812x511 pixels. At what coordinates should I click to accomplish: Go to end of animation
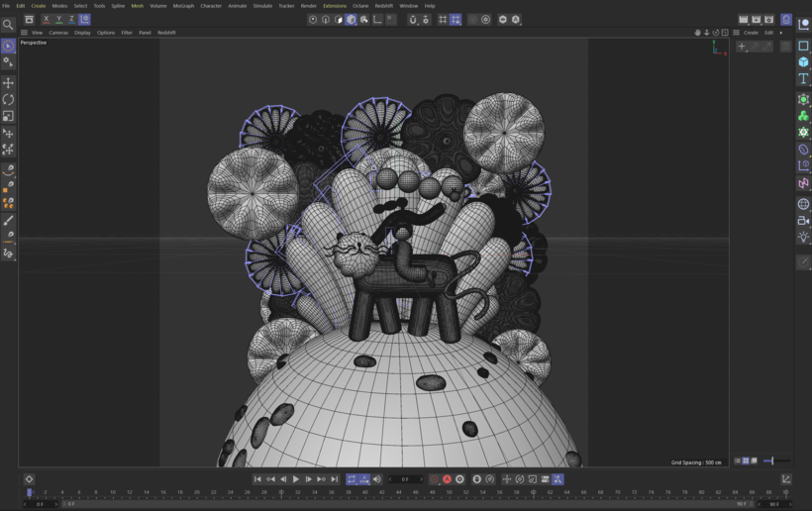point(334,479)
